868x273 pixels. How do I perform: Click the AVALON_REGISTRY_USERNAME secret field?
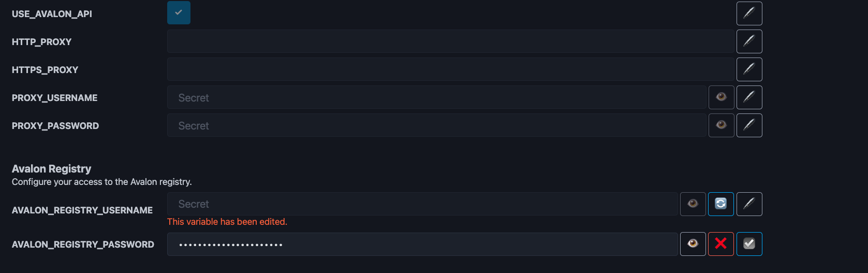pos(422,204)
